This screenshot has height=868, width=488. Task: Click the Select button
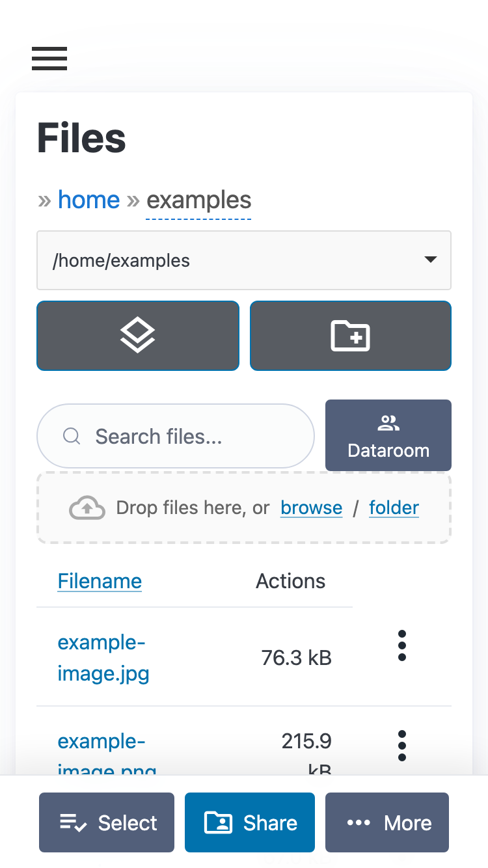(106, 822)
